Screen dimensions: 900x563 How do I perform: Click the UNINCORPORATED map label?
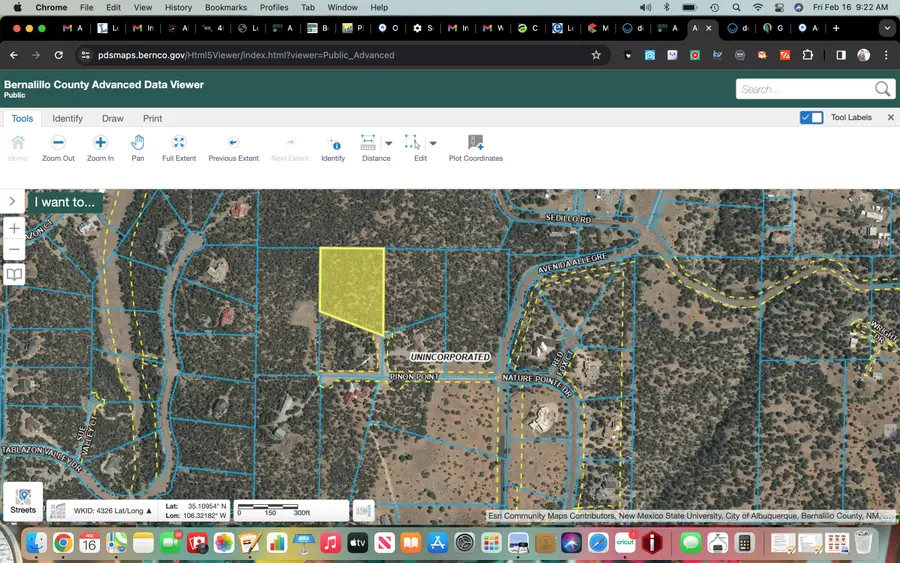click(x=450, y=357)
